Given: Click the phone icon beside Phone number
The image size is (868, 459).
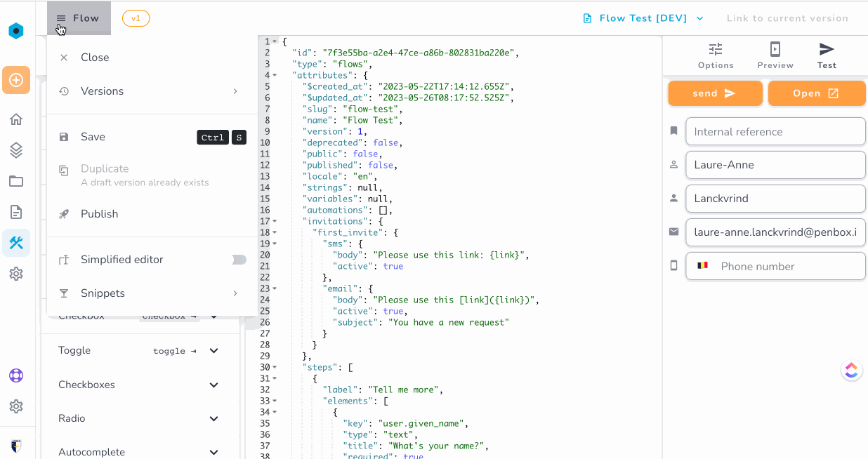Looking at the screenshot, I should [674, 266].
